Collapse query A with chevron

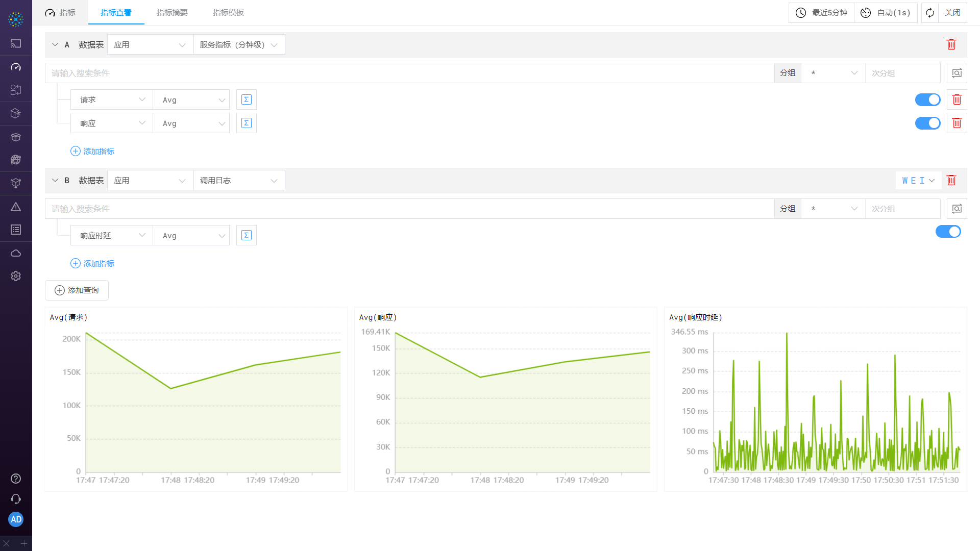tap(55, 45)
